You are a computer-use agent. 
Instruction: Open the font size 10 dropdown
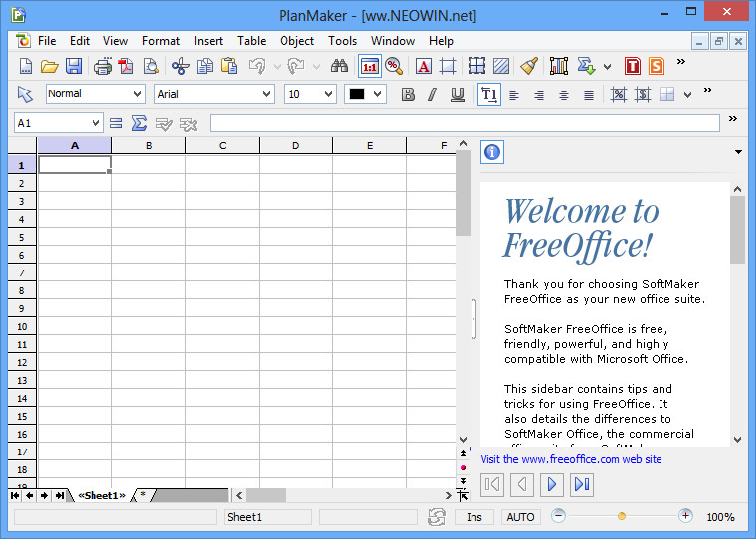(x=328, y=94)
